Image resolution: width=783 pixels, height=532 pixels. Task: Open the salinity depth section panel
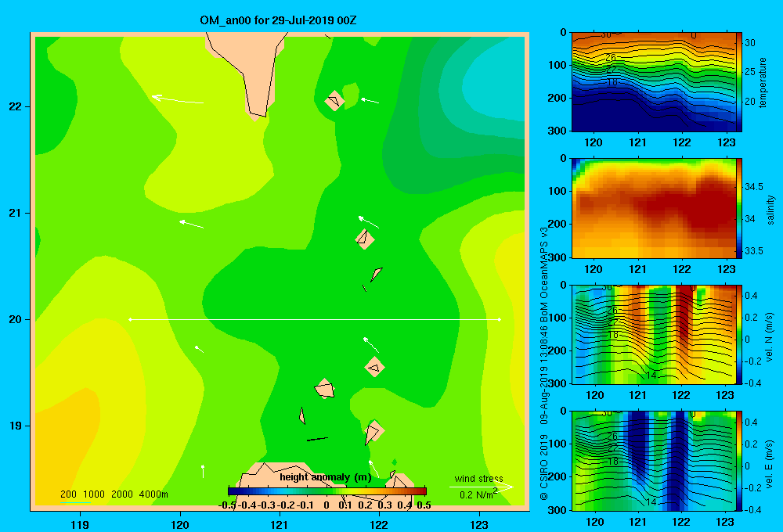(654, 208)
